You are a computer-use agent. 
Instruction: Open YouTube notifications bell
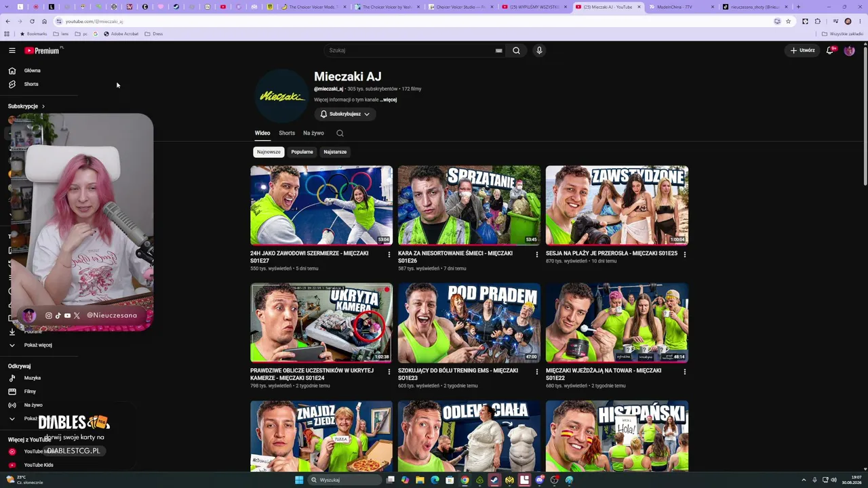point(830,50)
